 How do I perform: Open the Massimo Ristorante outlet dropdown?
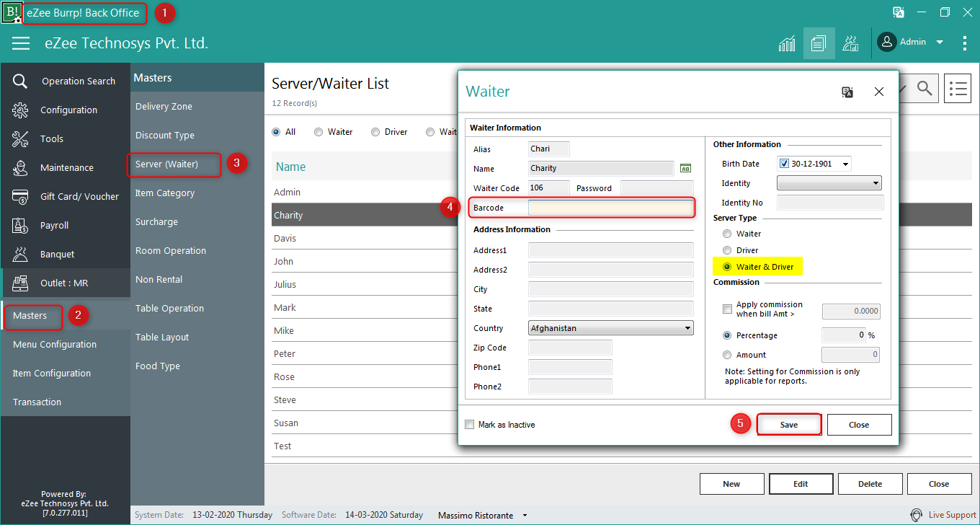pos(525,516)
